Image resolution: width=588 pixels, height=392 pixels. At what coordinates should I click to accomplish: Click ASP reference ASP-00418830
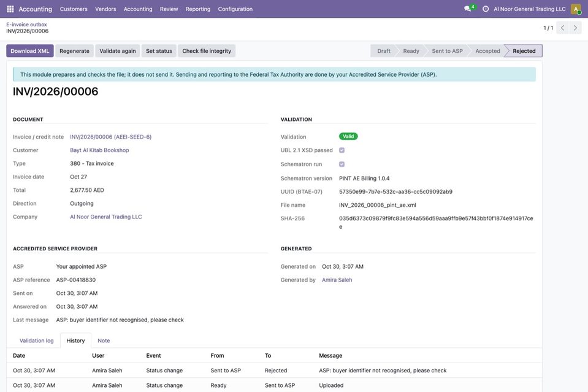pyautogui.click(x=76, y=280)
